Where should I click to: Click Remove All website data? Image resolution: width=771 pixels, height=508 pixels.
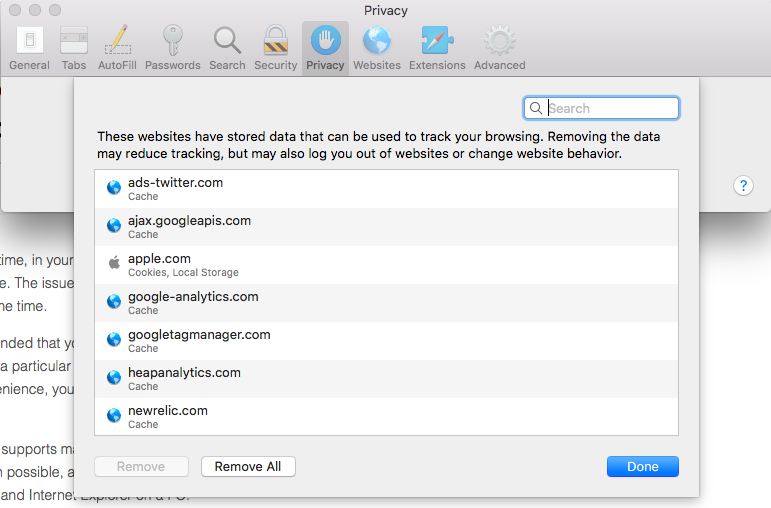click(x=248, y=466)
